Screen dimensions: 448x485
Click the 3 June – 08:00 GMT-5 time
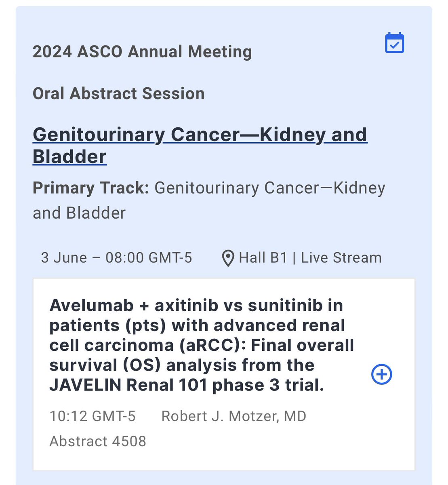pyautogui.click(x=116, y=258)
